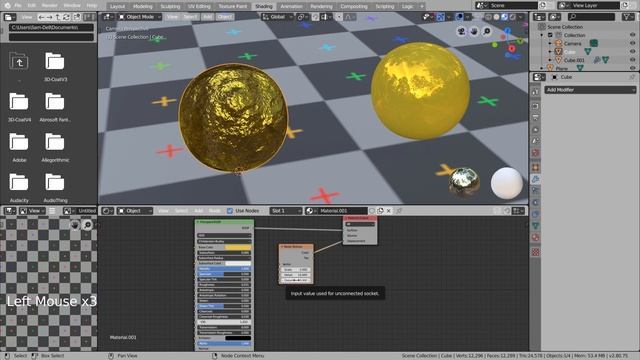
Task: Switch to the UV Editing workspace tab
Action: (x=199, y=7)
